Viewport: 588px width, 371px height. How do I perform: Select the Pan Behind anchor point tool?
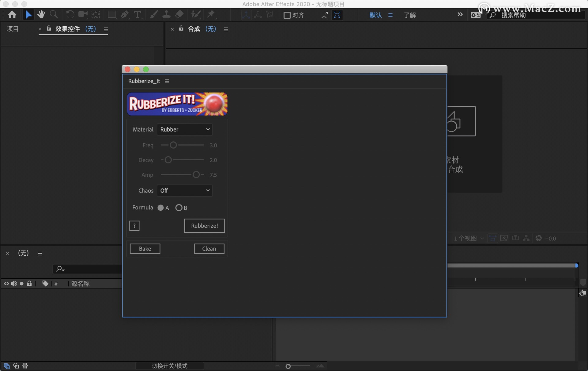96,14
